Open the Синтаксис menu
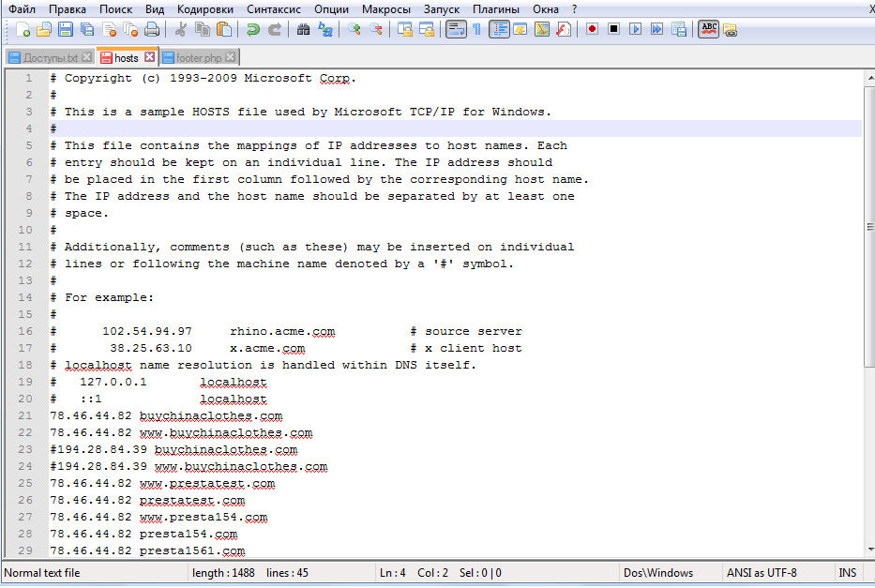 [274, 9]
